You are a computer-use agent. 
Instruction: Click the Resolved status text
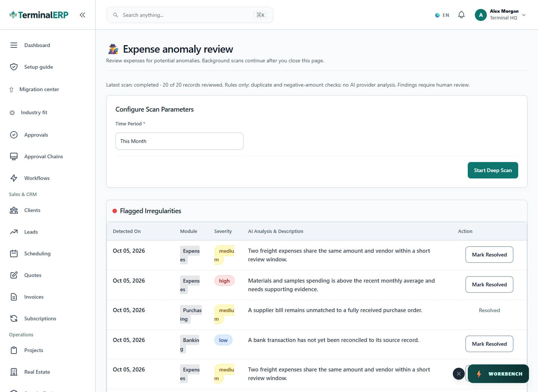click(x=489, y=310)
